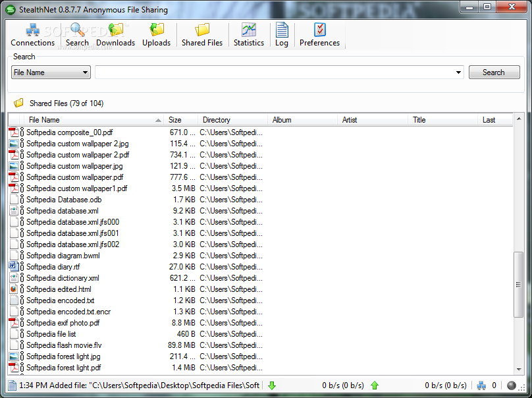The height and width of the screenshot is (398, 532).
Task: Expand the File Name search type dropdown
Action: 51,72
